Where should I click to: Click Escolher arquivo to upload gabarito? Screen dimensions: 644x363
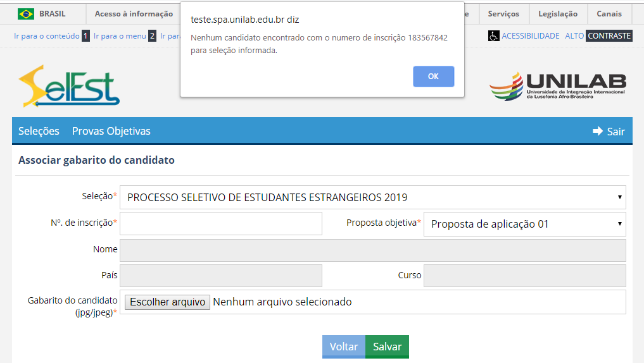pyautogui.click(x=167, y=302)
